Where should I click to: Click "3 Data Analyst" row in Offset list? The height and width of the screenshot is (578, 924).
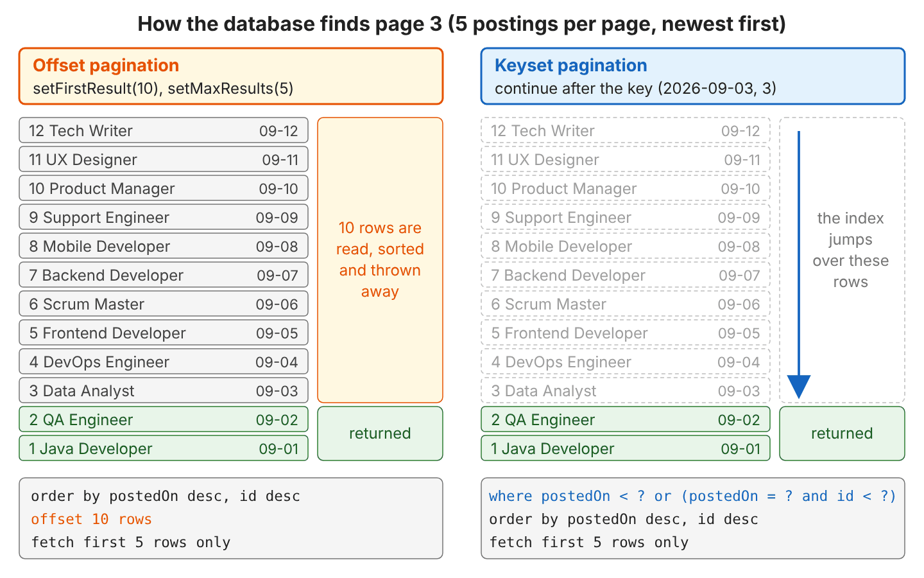coord(164,390)
